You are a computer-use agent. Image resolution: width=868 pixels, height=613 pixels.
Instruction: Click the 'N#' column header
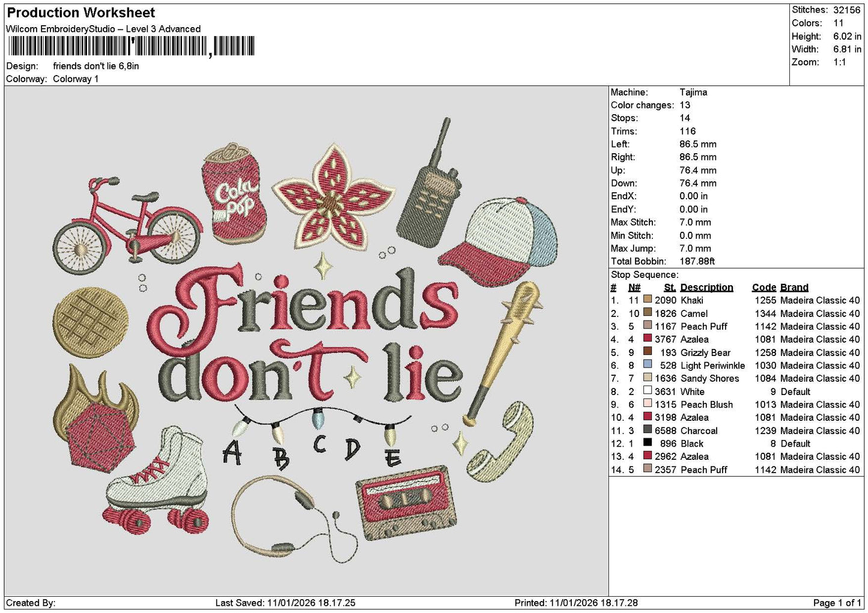634,288
